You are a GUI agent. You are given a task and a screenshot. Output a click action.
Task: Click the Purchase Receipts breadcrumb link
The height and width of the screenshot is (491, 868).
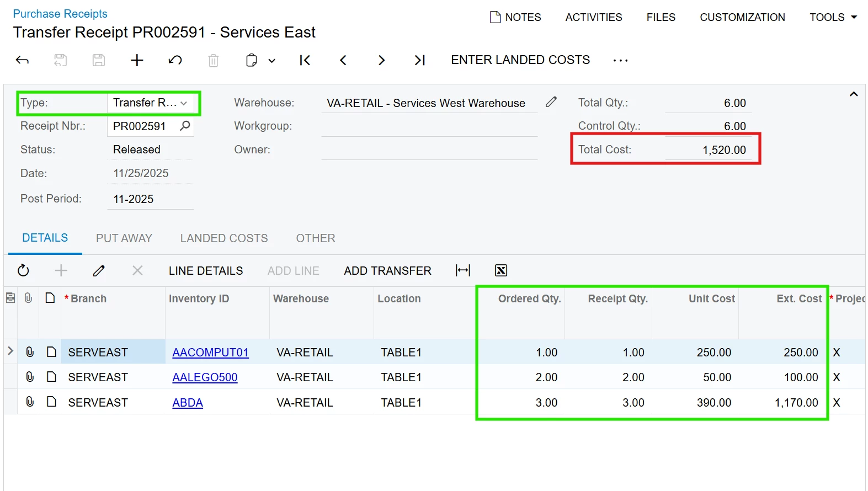pyautogui.click(x=60, y=14)
